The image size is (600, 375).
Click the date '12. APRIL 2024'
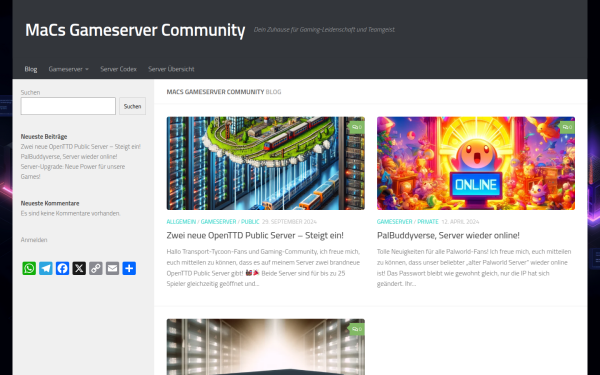tap(460, 222)
